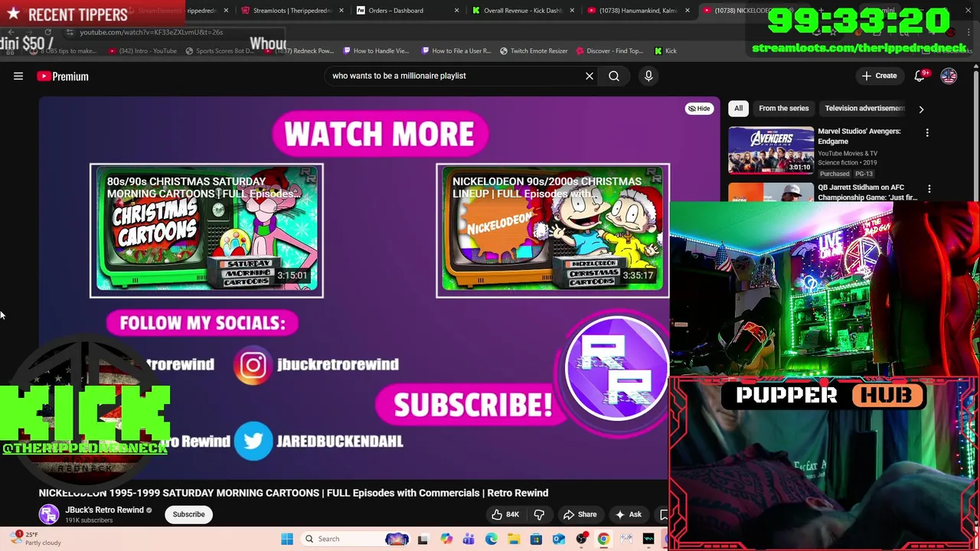Open File Explorer from taskbar
The width and height of the screenshot is (980, 551).
coord(513,539)
